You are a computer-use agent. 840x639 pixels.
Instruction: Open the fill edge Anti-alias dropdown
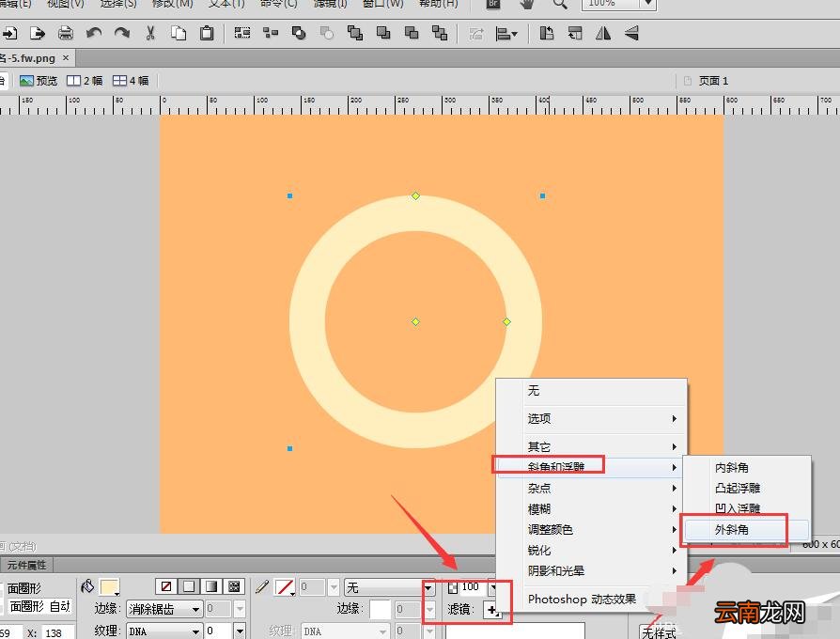coord(164,609)
